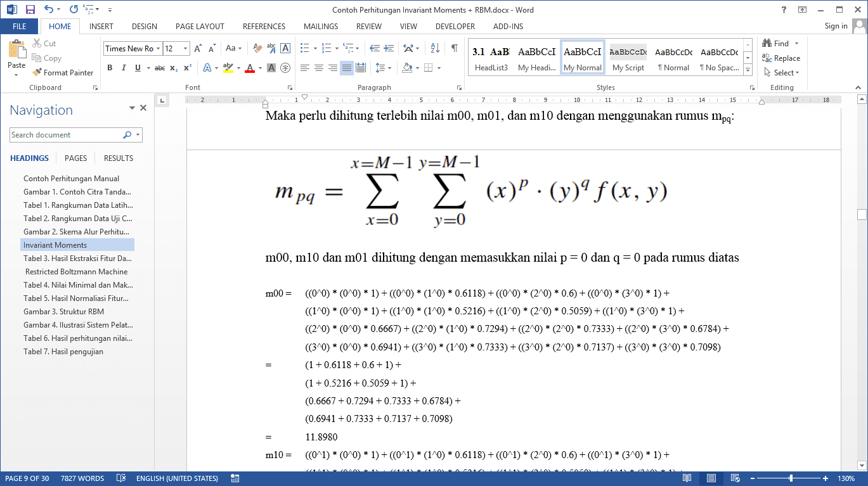Click Replace in the Editing group
The width and height of the screenshot is (868, 486).
point(782,58)
